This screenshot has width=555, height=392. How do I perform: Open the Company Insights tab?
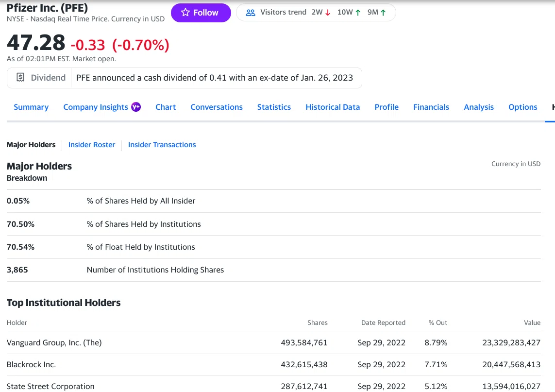point(96,107)
